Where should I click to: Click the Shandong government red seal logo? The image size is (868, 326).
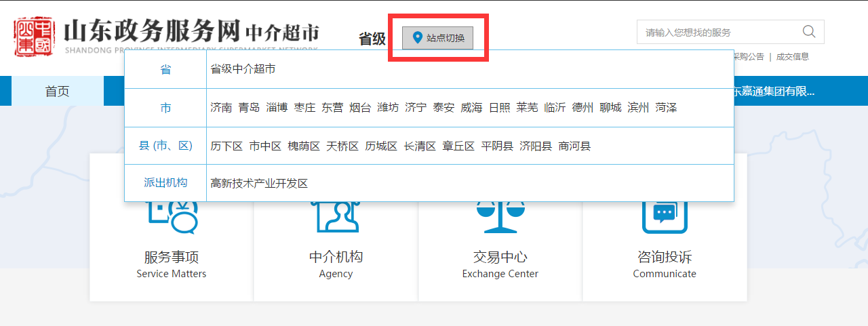(x=34, y=37)
